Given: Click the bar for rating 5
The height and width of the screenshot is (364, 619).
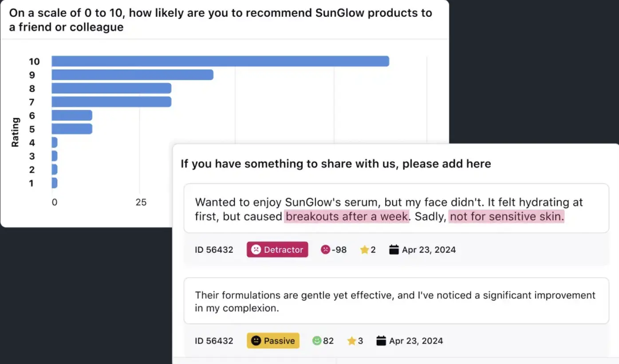Looking at the screenshot, I should (x=72, y=129).
